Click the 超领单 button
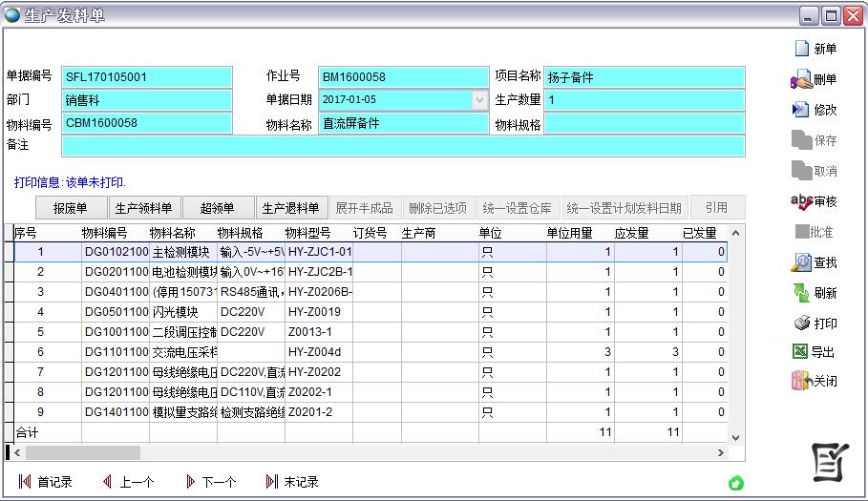The height and width of the screenshot is (501, 868). [217, 208]
